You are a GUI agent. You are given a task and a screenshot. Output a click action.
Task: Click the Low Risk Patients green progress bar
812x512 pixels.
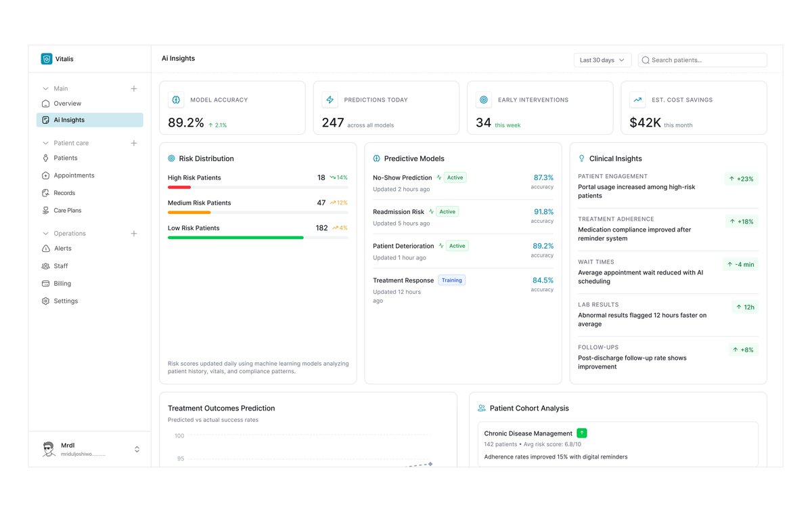(235, 238)
